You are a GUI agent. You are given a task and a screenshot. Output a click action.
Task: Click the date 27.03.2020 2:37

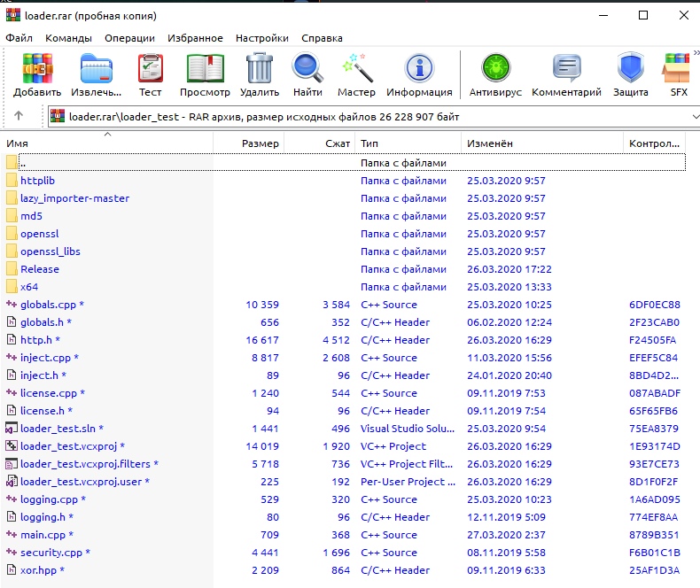(506, 535)
